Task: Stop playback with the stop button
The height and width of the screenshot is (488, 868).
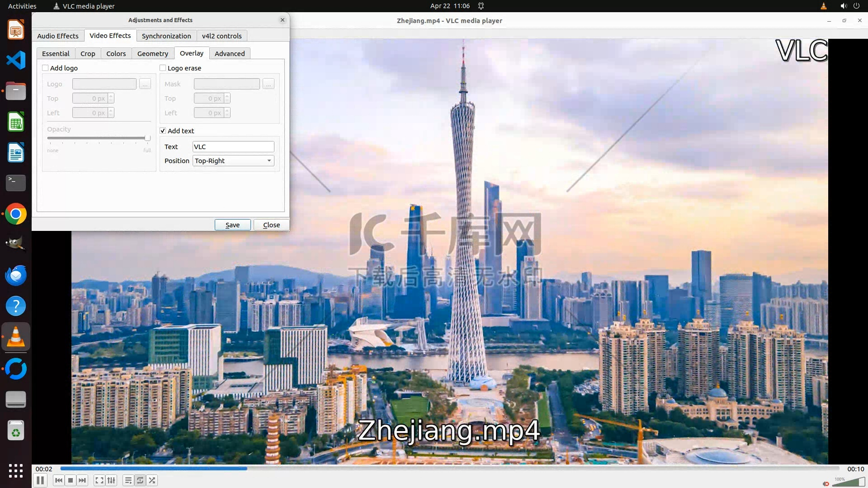Action: (71, 480)
